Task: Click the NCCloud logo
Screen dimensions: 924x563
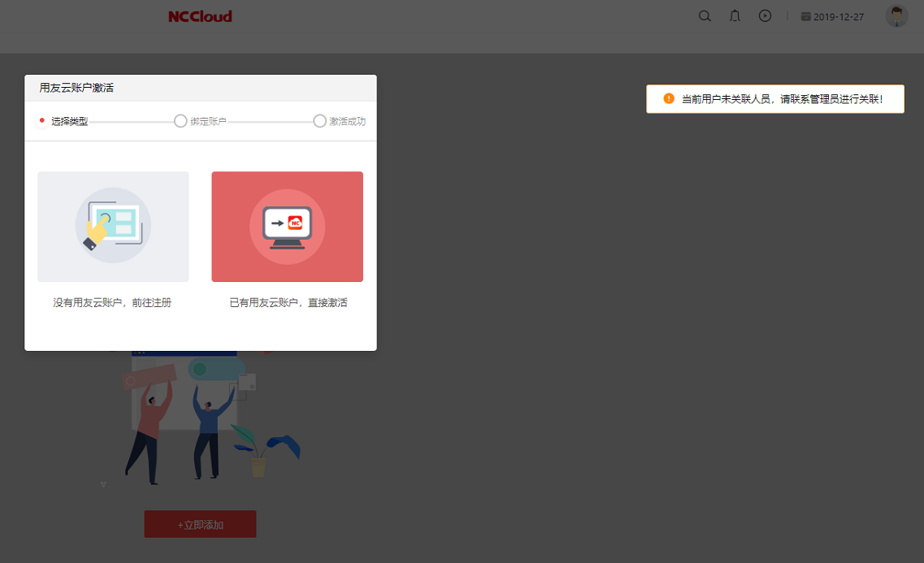Action: click(x=201, y=16)
